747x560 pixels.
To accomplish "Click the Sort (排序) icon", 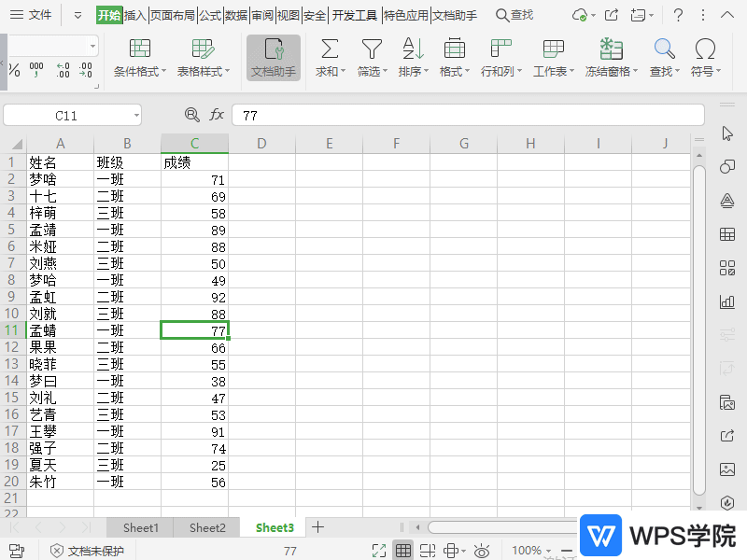I will tap(413, 49).
